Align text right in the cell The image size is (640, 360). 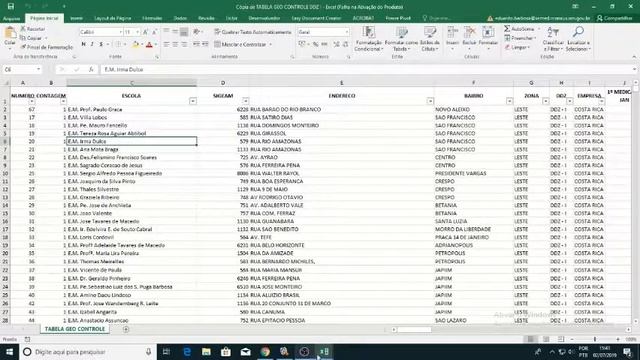184,44
